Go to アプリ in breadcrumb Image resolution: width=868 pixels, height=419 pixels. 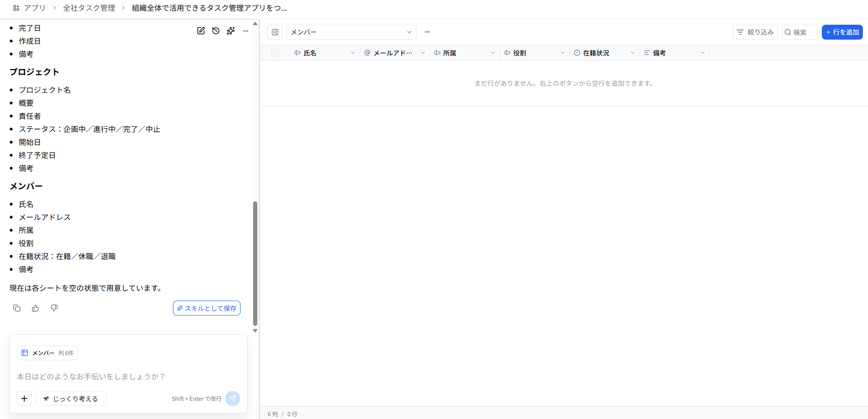tap(35, 8)
